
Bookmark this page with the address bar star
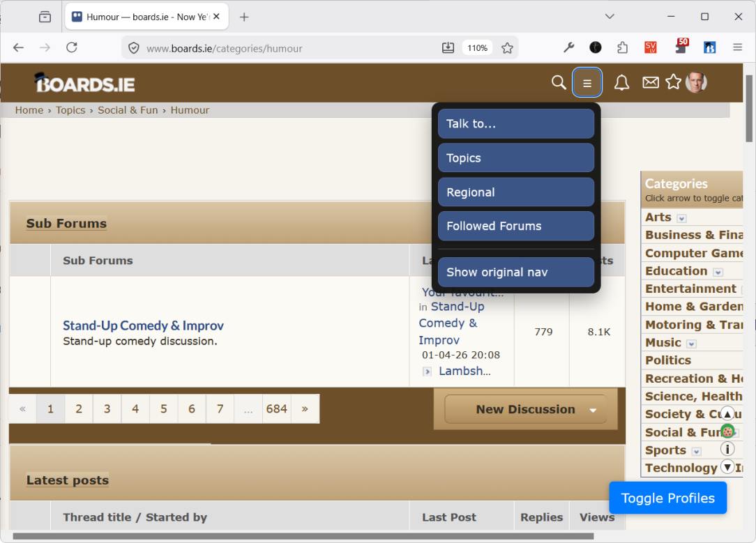pos(507,48)
